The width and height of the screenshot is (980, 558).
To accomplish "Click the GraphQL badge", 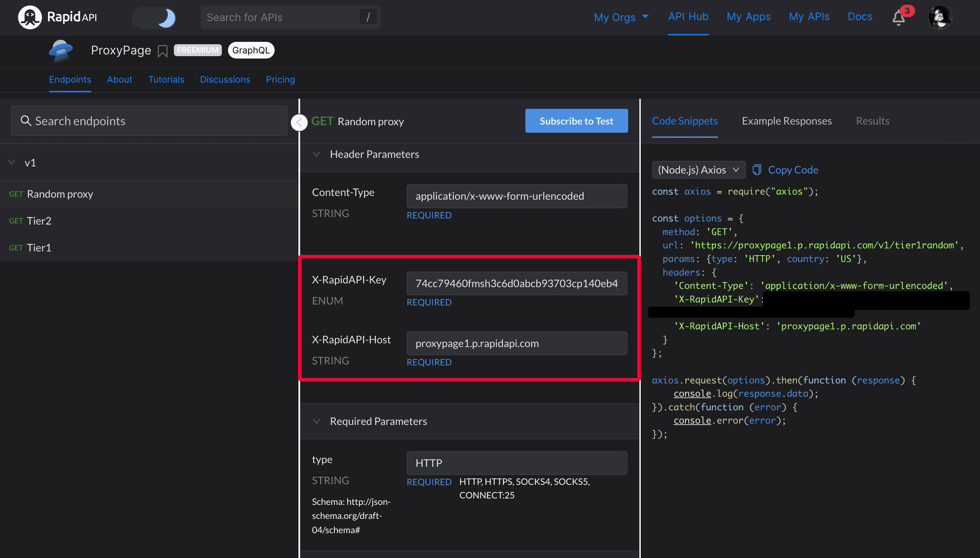I will [x=251, y=50].
